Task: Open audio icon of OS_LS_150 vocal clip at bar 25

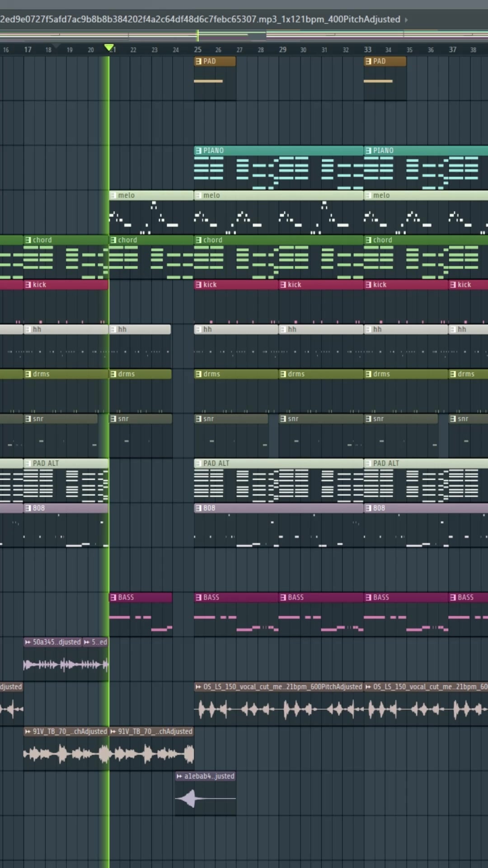Action: click(x=198, y=687)
